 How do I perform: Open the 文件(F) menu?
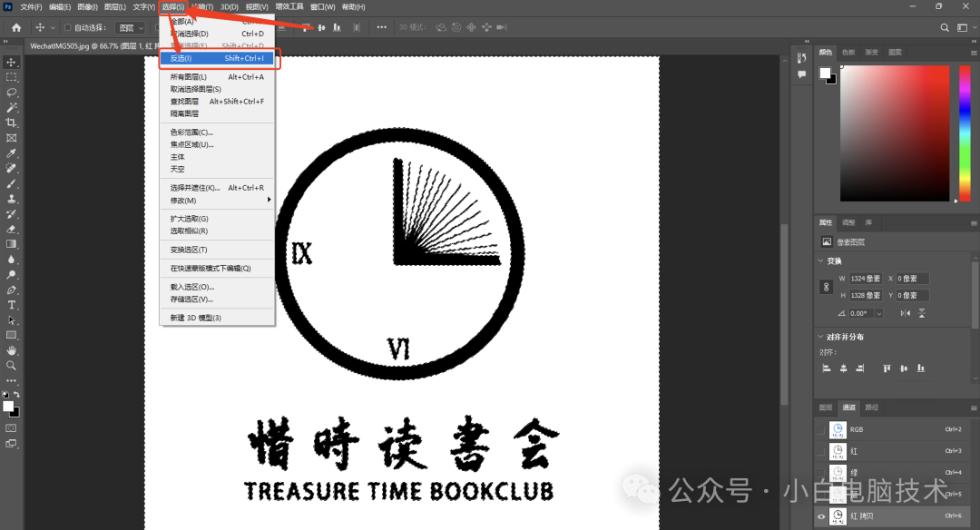(31, 7)
